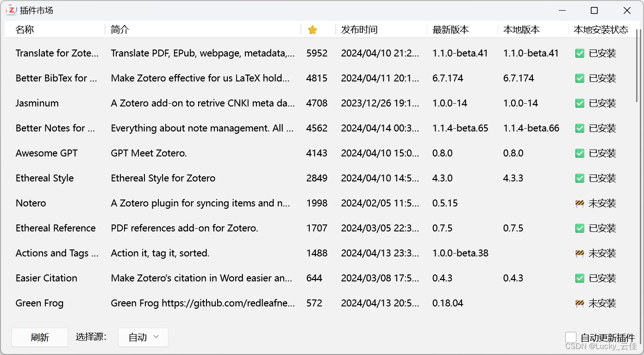Image resolution: width=644 pixels, height=355 pixels.
Task: Select the Notero plugin name
Action: pos(31,203)
